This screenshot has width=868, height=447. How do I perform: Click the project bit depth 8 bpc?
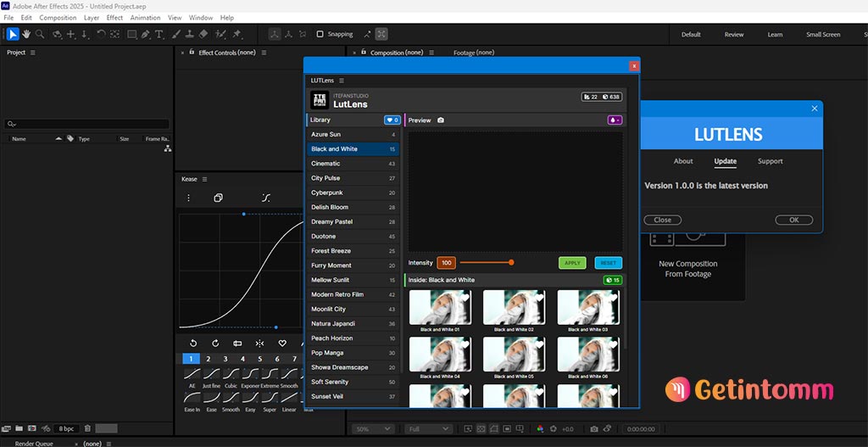[x=66, y=428]
